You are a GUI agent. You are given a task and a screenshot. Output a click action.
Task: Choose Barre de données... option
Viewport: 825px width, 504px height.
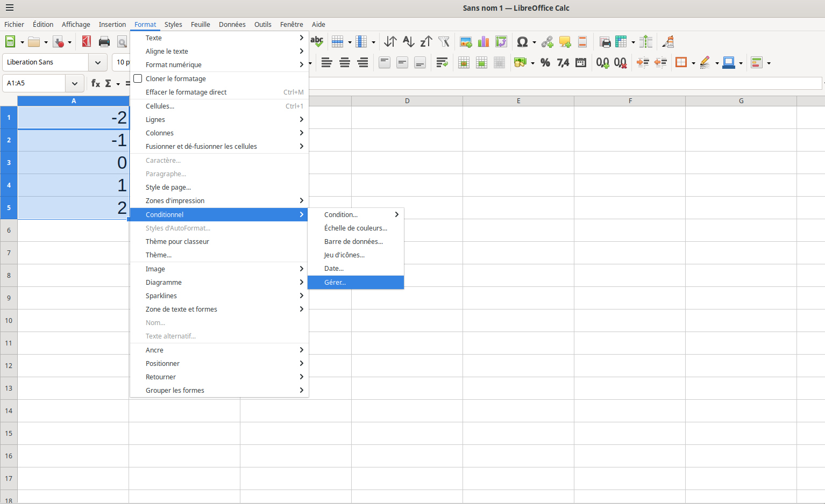click(353, 241)
